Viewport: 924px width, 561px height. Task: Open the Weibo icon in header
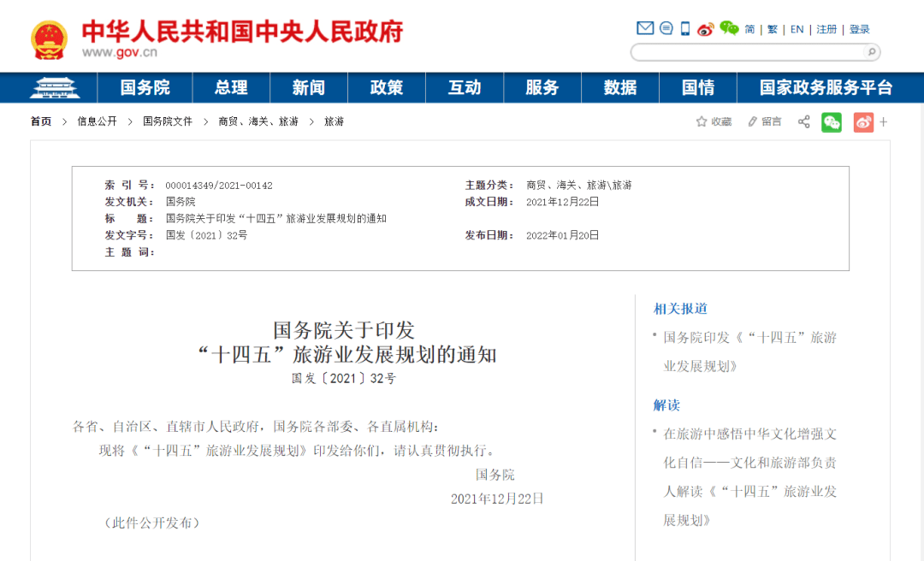pyautogui.click(x=705, y=29)
